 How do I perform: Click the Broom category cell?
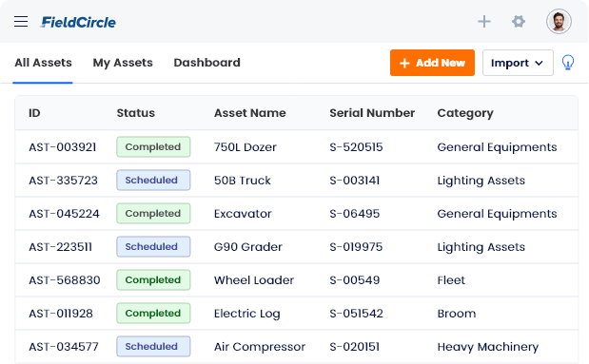tap(457, 314)
